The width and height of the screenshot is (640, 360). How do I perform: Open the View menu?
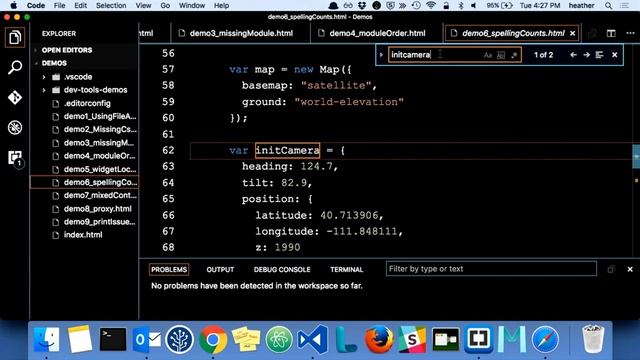click(x=143, y=5)
